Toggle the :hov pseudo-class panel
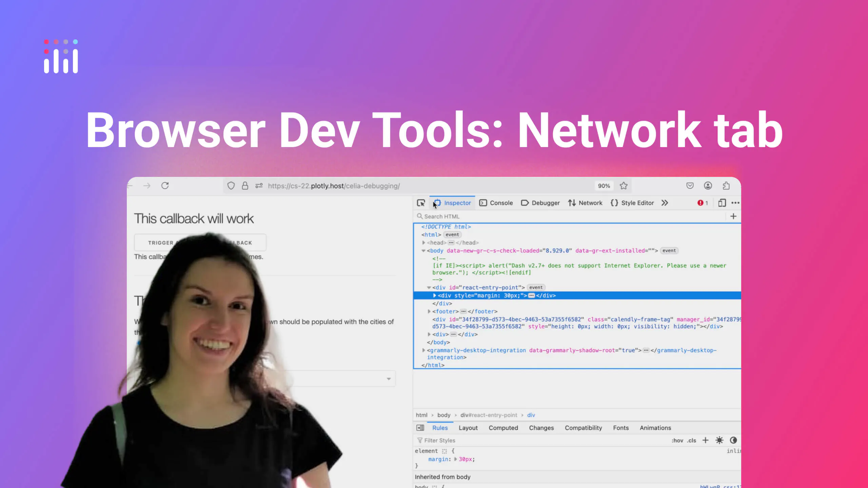Screen dimensions: 868x488 [x=677, y=440]
